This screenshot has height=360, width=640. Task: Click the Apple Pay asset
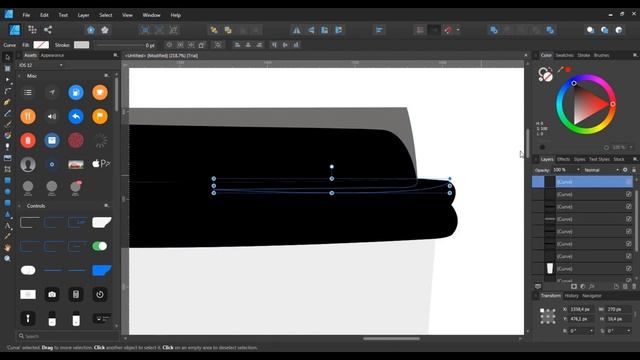(100, 164)
